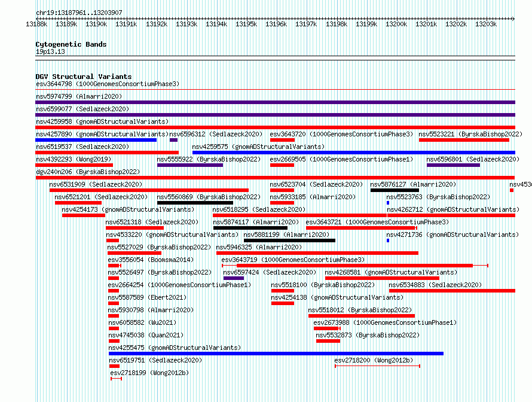Click nsv6531909 Sedlazeck2020 label
Viewport: 532px width, 402px height.
pyautogui.click(x=96, y=184)
